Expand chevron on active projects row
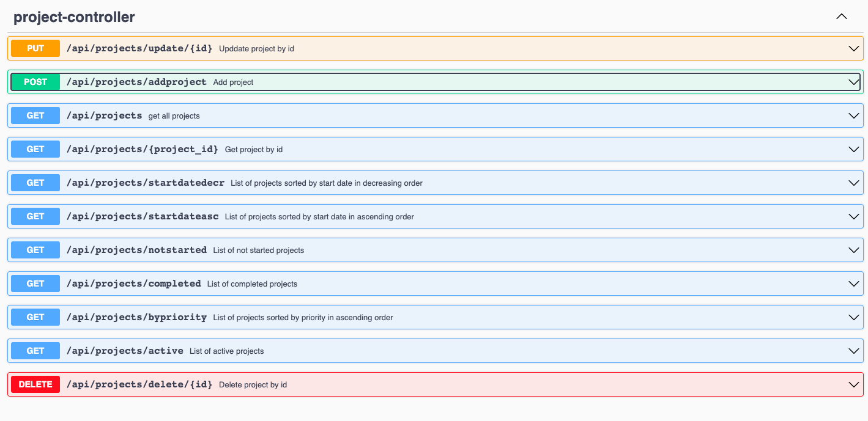Viewport: 868px width, 421px height. [854, 351]
